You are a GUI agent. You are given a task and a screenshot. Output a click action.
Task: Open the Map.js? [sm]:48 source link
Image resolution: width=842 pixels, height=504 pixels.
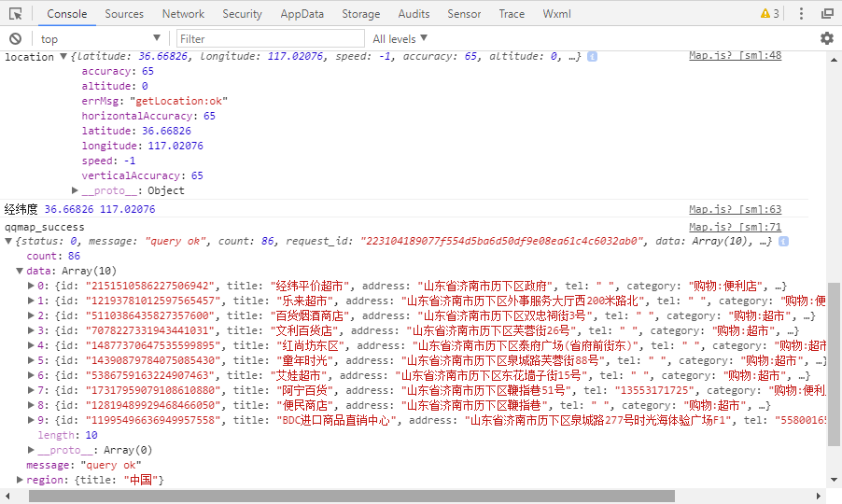point(735,56)
